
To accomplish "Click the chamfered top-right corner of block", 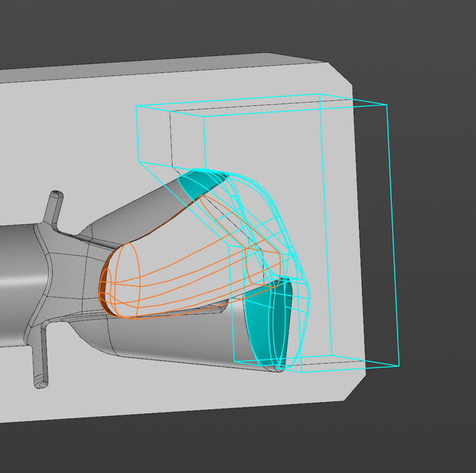I will (340, 75).
